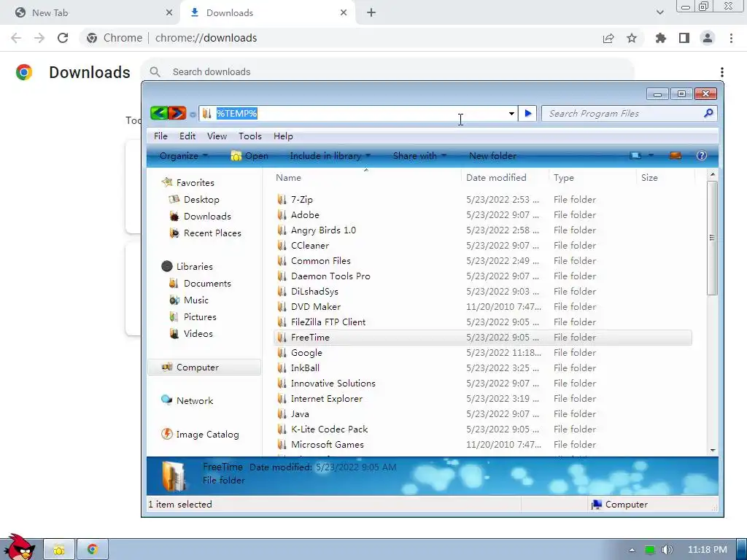This screenshot has width=747, height=560.
Task: Select Downloads in Favorites
Action: point(200,216)
